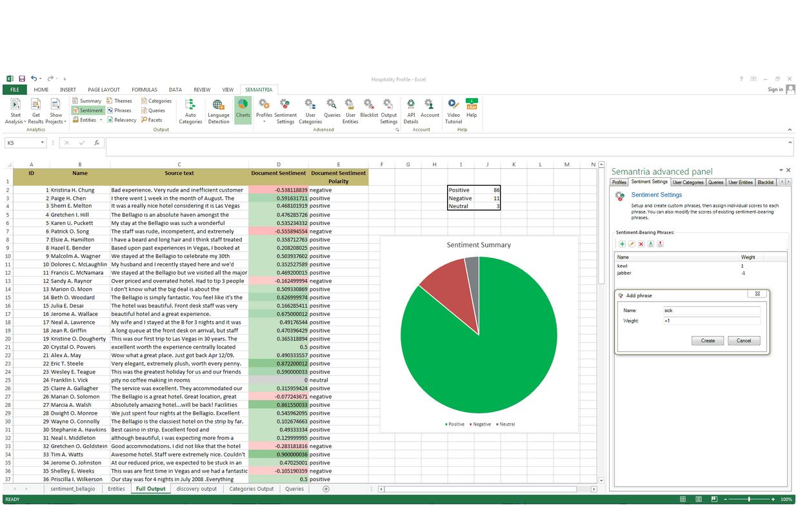Screen dimensions: 798x532
Task: Expand the Profiles dropdown in the ribbon
Action: [264, 121]
